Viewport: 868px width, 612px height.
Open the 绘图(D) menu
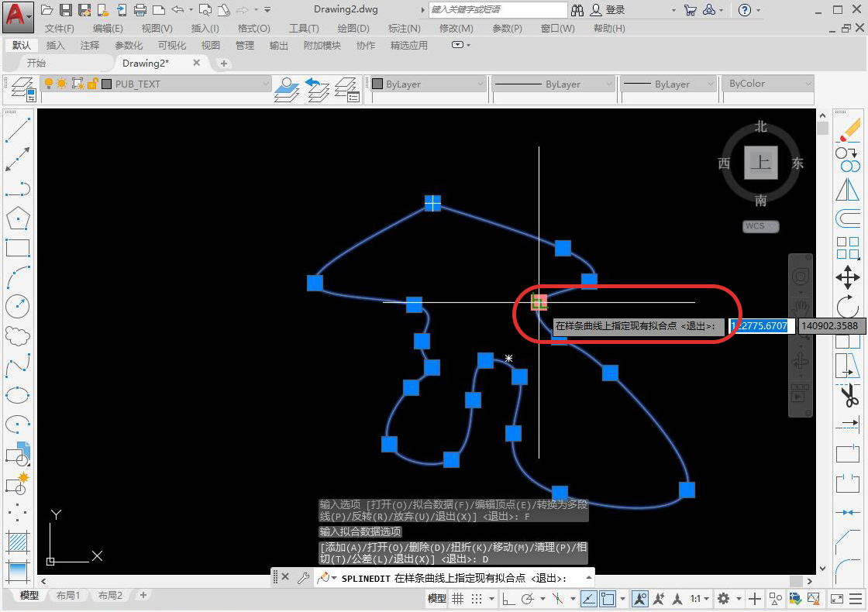tap(353, 28)
